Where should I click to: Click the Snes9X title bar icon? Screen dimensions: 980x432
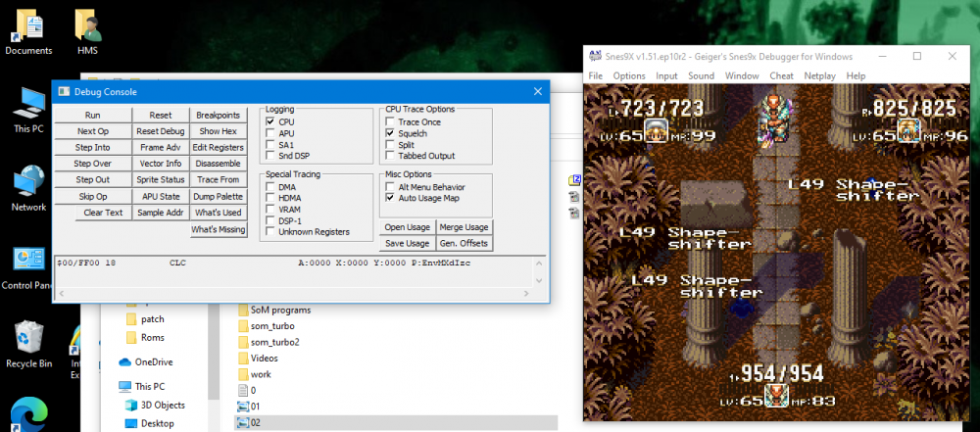pyautogui.click(x=595, y=56)
